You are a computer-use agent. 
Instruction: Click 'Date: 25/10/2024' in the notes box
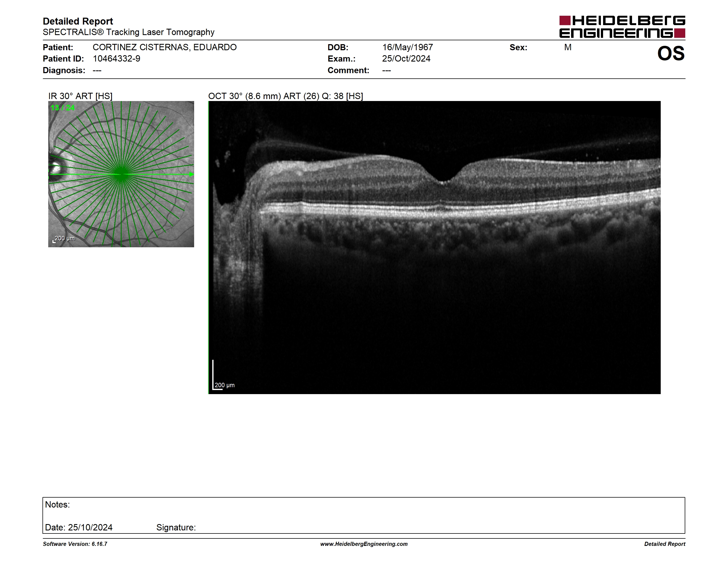[79, 527]
